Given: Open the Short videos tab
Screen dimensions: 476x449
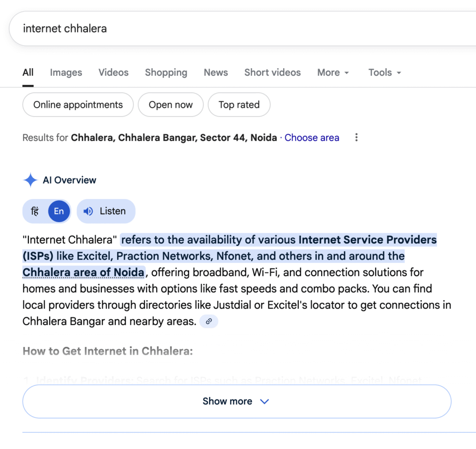Looking at the screenshot, I should click(x=272, y=73).
